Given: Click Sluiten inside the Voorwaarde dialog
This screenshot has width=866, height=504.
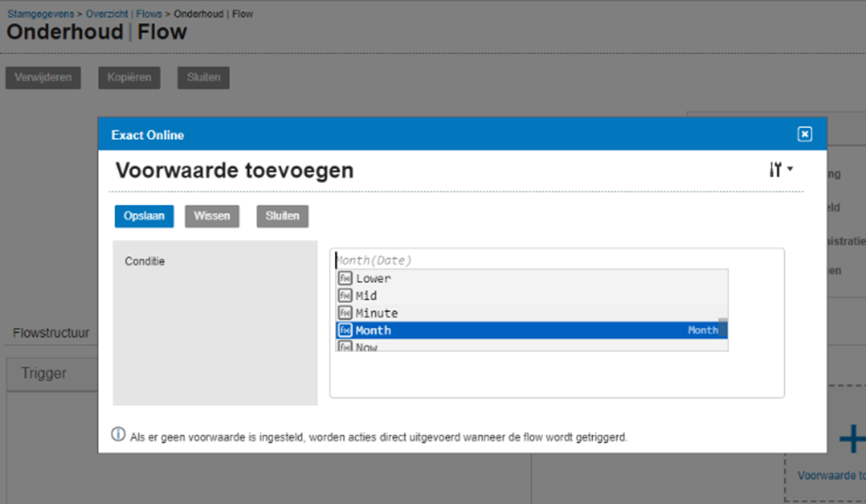Looking at the screenshot, I should (282, 216).
